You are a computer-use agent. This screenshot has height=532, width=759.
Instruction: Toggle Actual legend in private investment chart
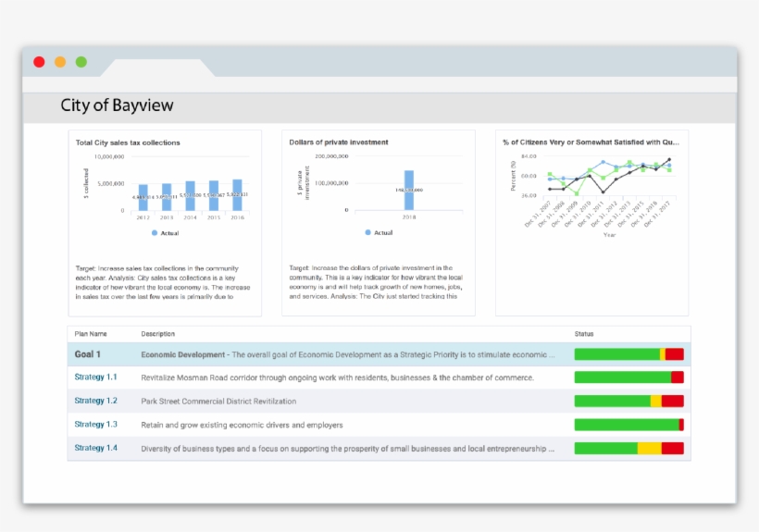click(x=379, y=232)
